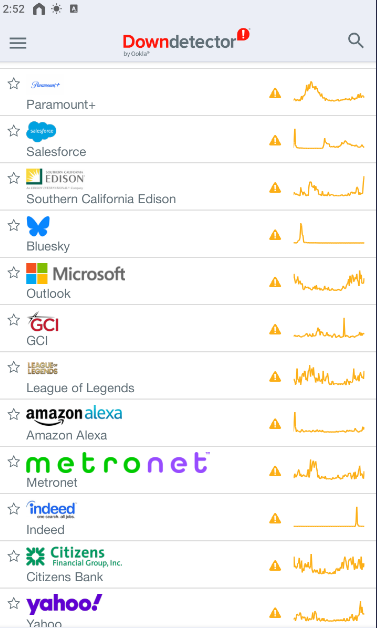Click the Yahoo logo
Viewport: 377px width, 628px height.
[64, 605]
